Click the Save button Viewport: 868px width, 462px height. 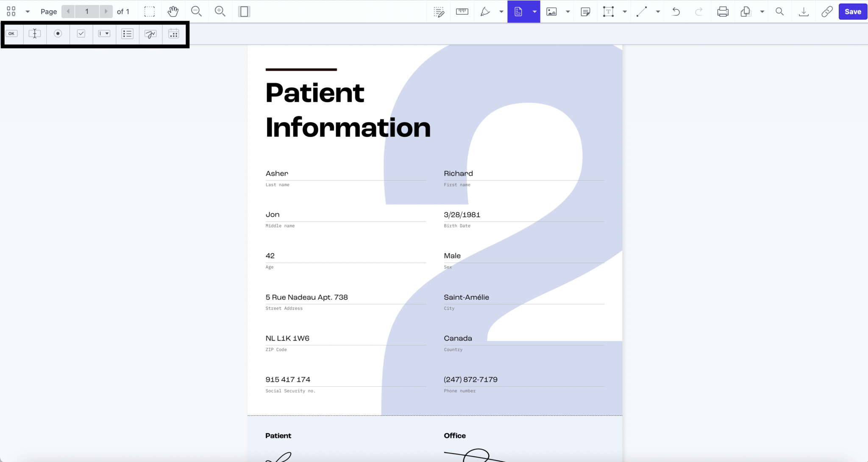pyautogui.click(x=852, y=11)
